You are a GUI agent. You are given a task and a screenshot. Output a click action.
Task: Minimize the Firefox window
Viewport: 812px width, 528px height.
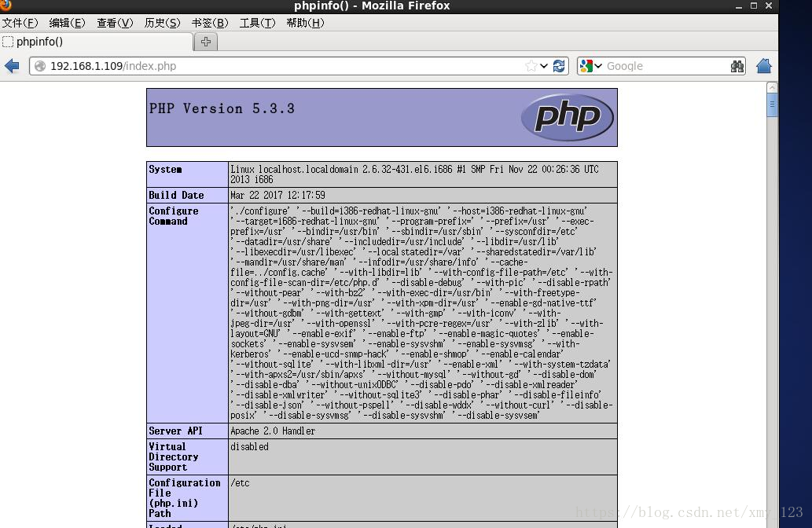coord(738,5)
